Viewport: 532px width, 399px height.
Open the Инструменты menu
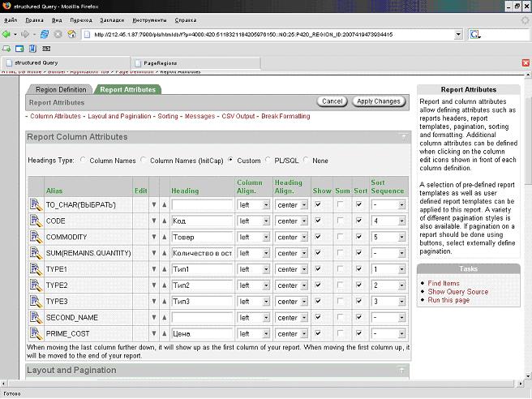[x=149, y=20]
